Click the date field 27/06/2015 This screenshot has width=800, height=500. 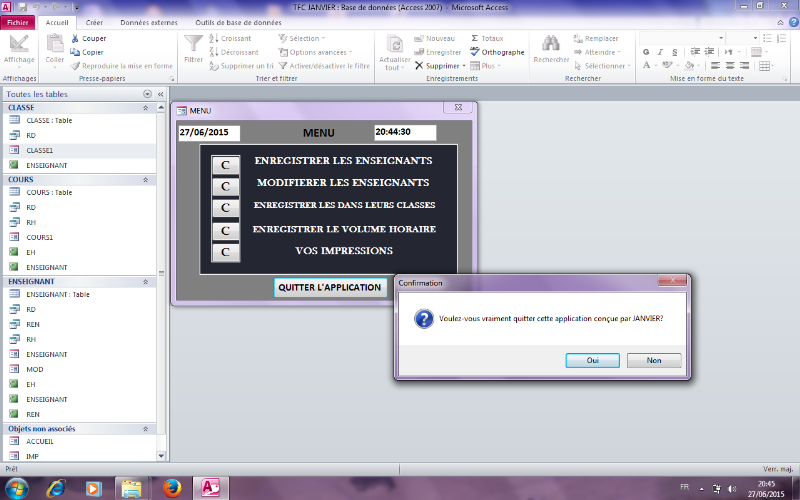pyautogui.click(x=209, y=133)
